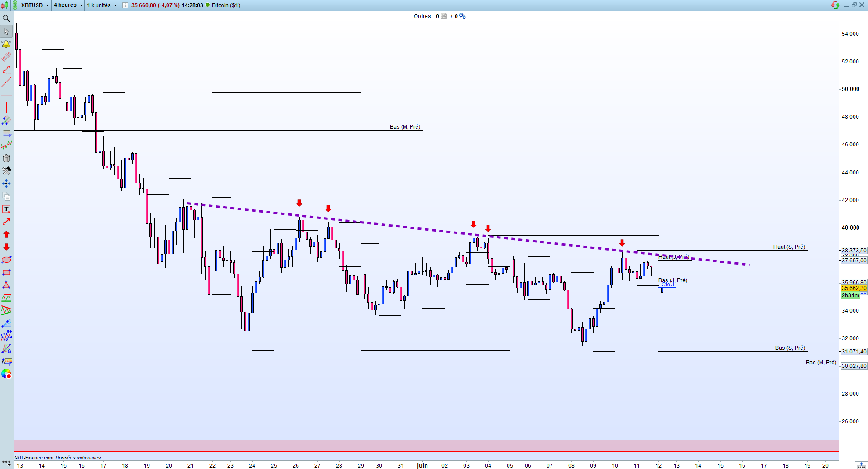Image resolution: width=868 pixels, height=469 pixels.
Task: Choose the rectangle drawing tool
Action: coord(6,272)
